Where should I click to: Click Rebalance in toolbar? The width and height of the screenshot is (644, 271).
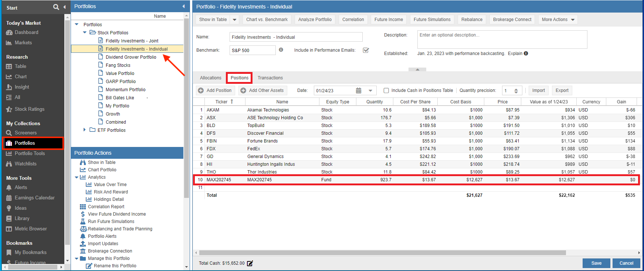(x=472, y=20)
